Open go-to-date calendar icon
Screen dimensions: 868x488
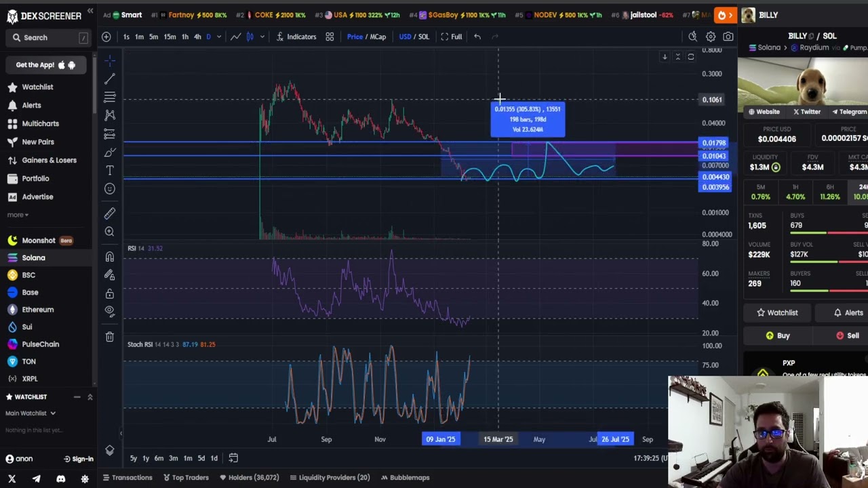point(233,458)
